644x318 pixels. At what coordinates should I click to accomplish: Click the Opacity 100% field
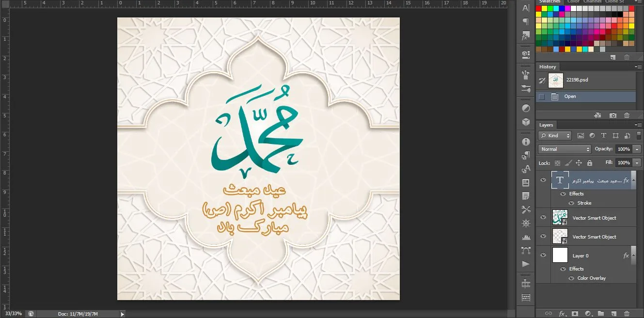(x=624, y=149)
